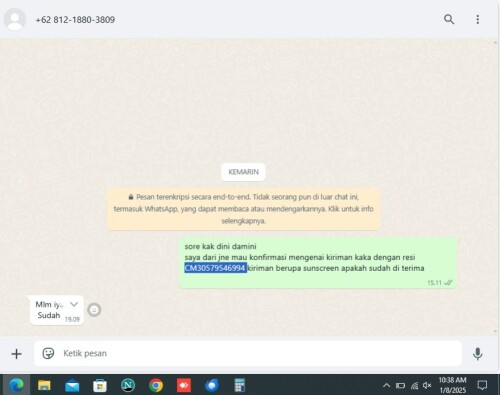Open the Windows notification center
500x395 pixels.
(482, 385)
